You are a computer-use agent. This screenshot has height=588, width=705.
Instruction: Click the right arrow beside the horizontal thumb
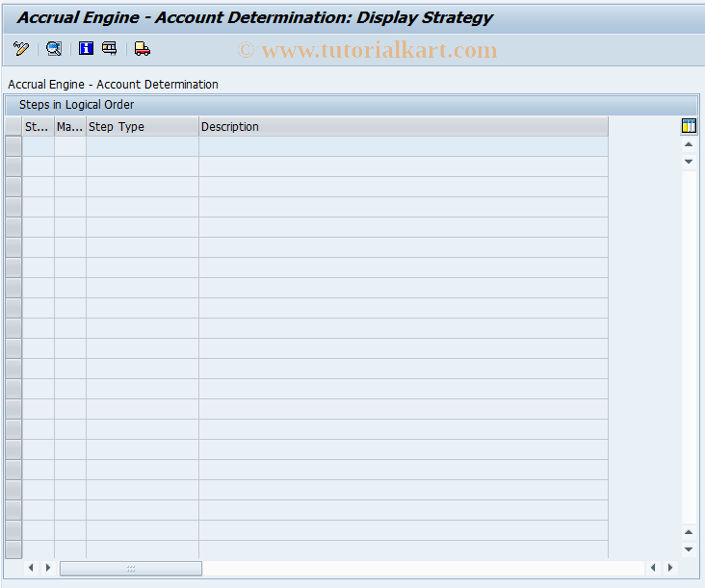pyautogui.click(x=47, y=568)
